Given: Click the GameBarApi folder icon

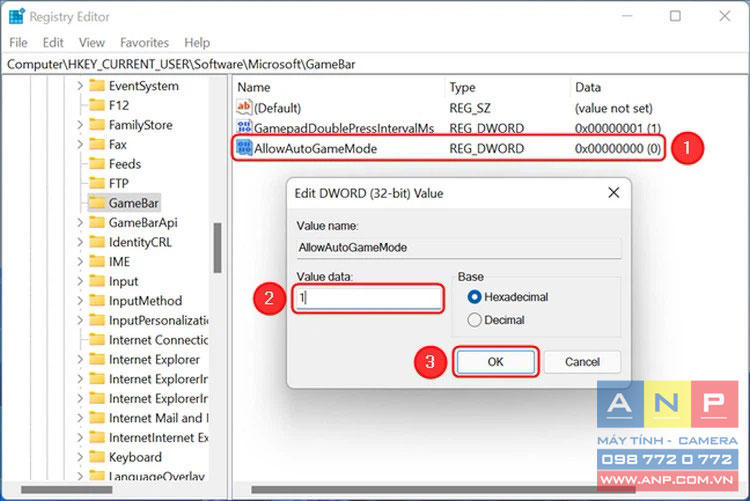Looking at the screenshot, I should pyautogui.click(x=97, y=223).
